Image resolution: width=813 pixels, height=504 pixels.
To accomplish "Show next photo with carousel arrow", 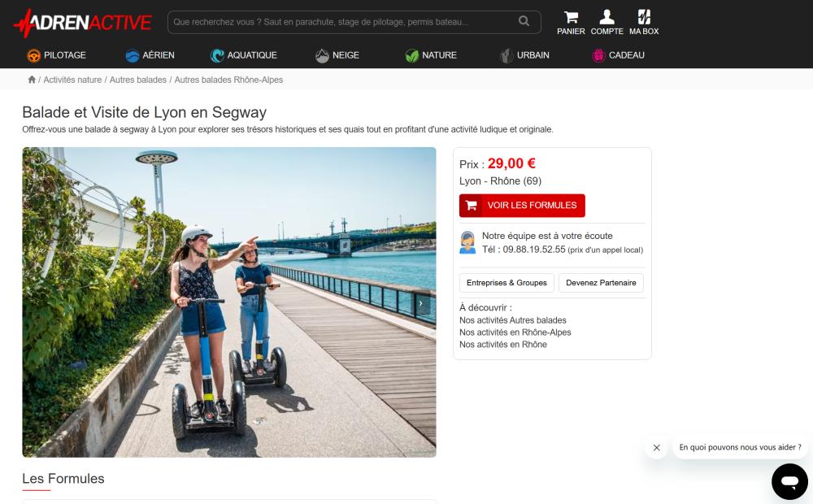I will [x=421, y=303].
